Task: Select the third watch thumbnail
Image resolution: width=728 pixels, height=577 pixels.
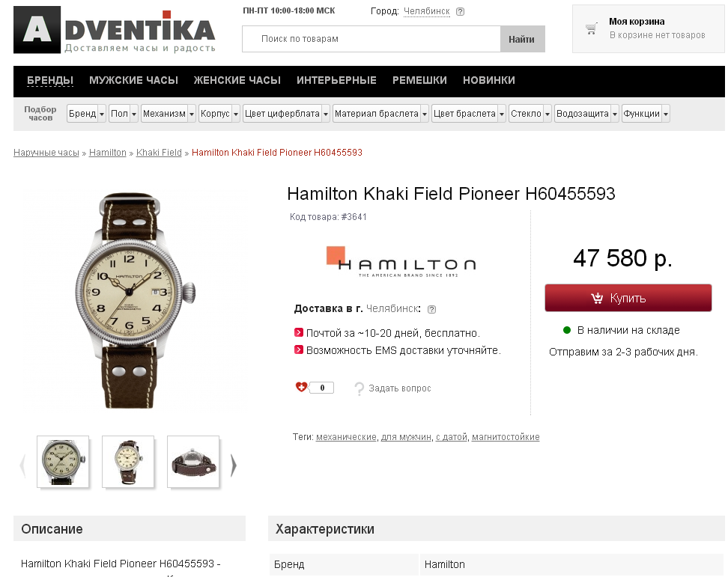Action: [x=193, y=462]
